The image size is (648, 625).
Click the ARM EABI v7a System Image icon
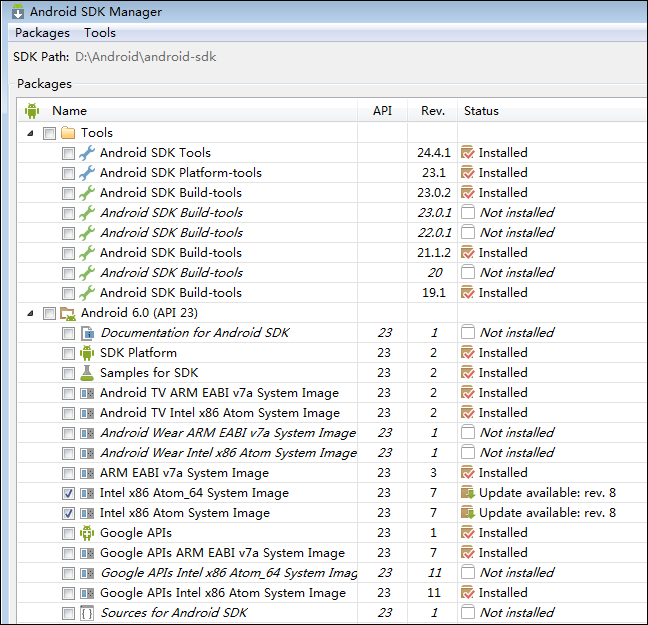87,473
